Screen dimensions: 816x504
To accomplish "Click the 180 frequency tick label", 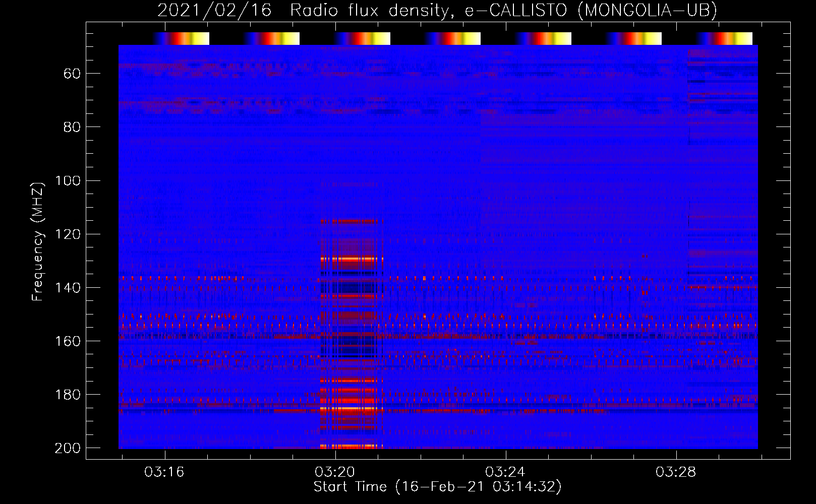I will tap(68, 395).
